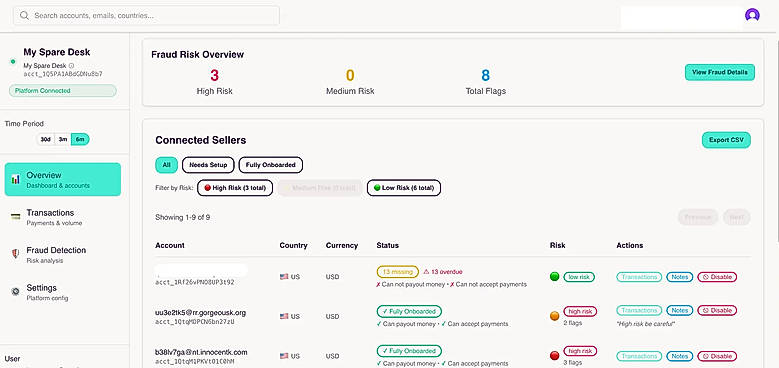Click the orange risk dot for uu3e2tk5 account
The width and height of the screenshot is (779, 368).
click(555, 316)
